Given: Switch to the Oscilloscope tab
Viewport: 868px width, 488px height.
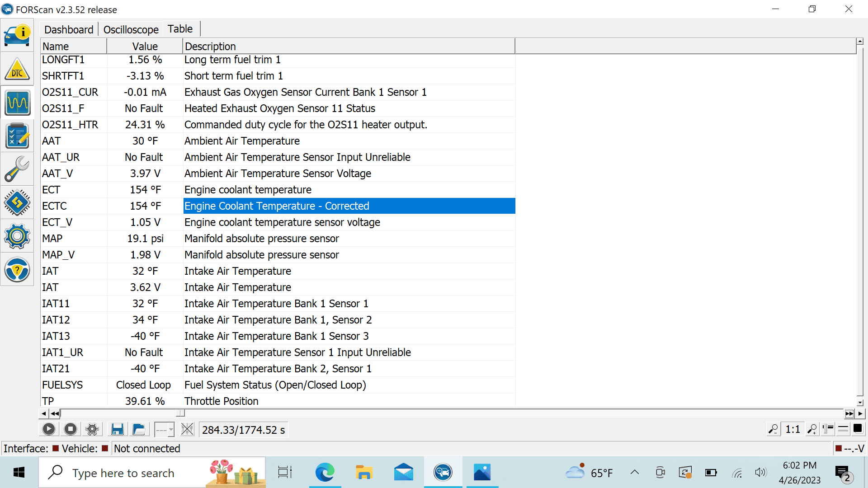Looking at the screenshot, I should 131,30.
